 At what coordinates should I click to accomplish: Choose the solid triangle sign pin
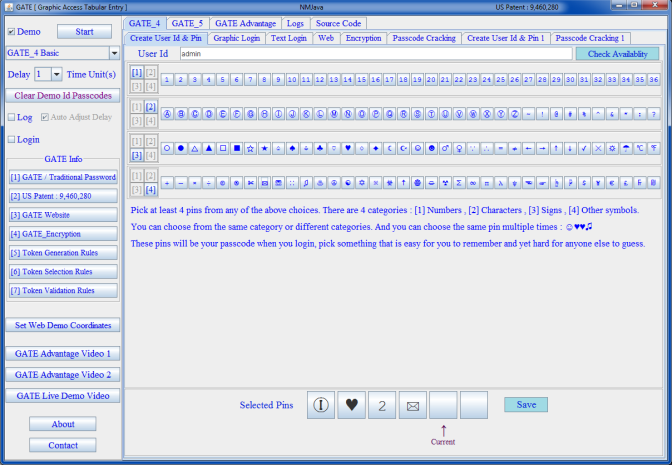tap(209, 148)
